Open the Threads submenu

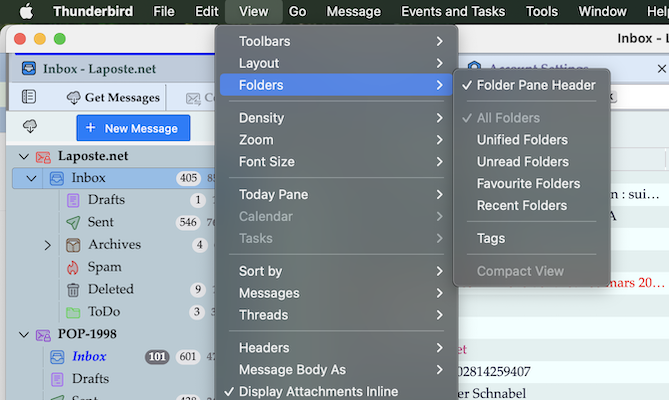336,315
